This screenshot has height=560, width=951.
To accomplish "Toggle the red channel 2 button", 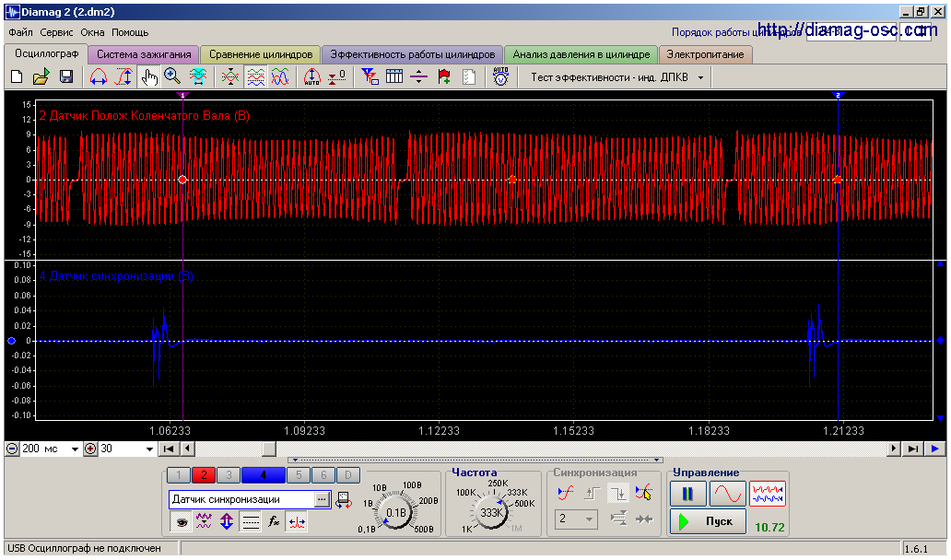I will tap(204, 475).
